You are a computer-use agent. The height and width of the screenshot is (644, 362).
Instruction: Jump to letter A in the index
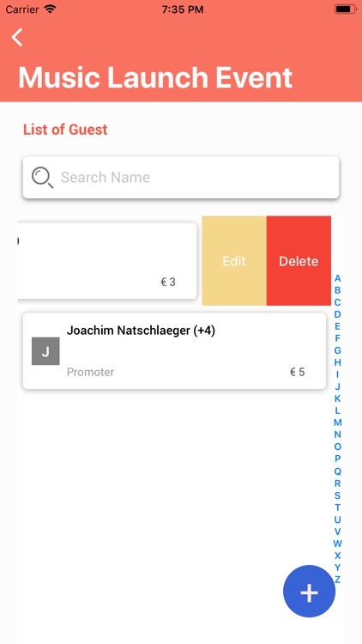[337, 278]
